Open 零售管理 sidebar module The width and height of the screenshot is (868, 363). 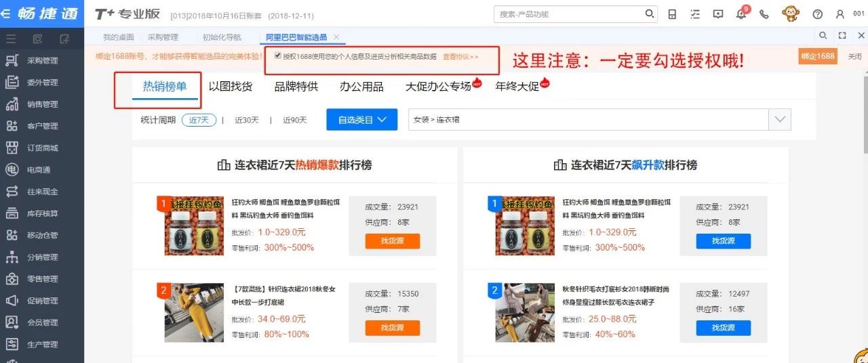click(42, 279)
